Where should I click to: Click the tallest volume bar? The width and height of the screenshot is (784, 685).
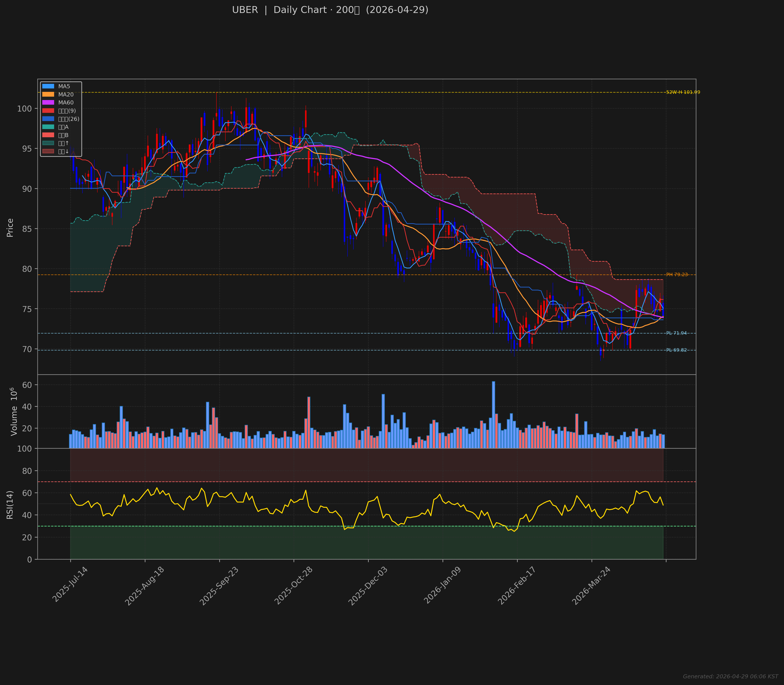coord(493,414)
